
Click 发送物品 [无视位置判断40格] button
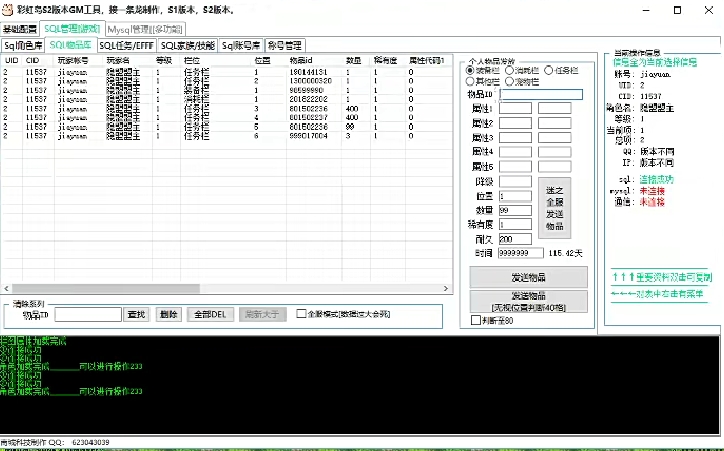(x=529, y=301)
